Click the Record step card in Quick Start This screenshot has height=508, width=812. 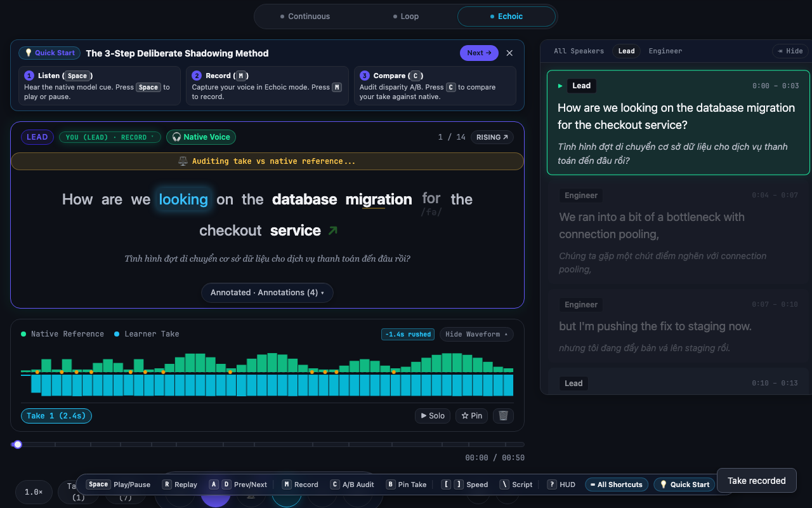(x=267, y=86)
